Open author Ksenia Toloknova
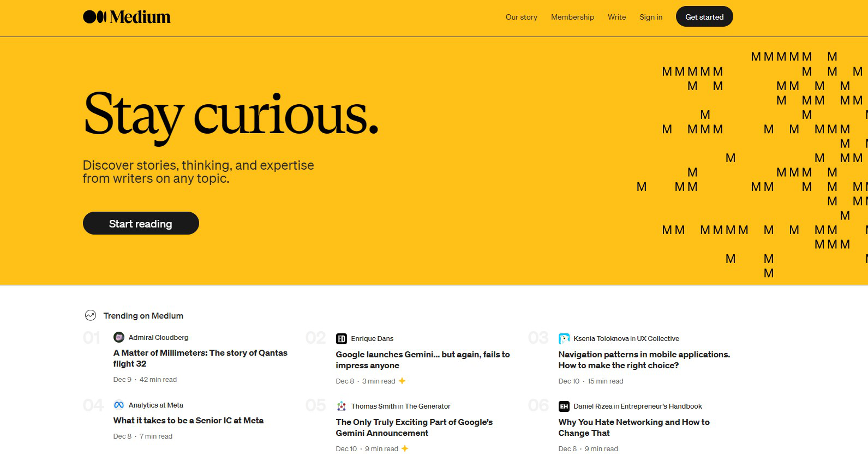This screenshot has height=467, width=868. tap(601, 339)
